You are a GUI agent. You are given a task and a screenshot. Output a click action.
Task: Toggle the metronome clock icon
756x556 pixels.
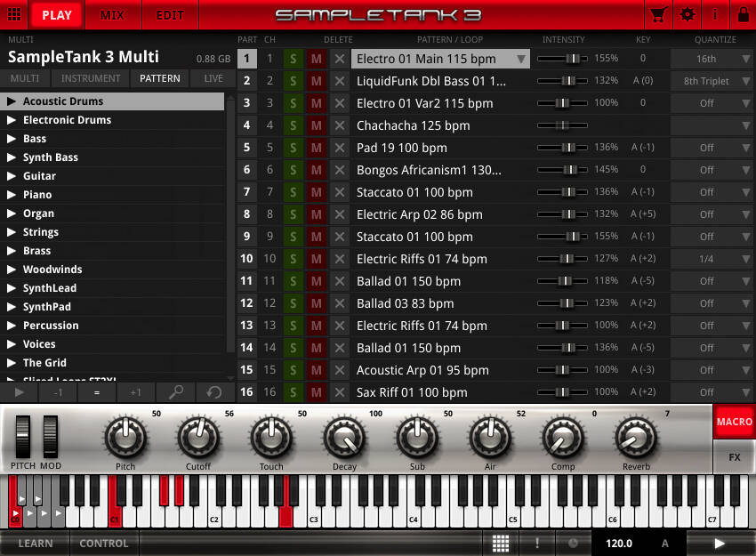573,544
